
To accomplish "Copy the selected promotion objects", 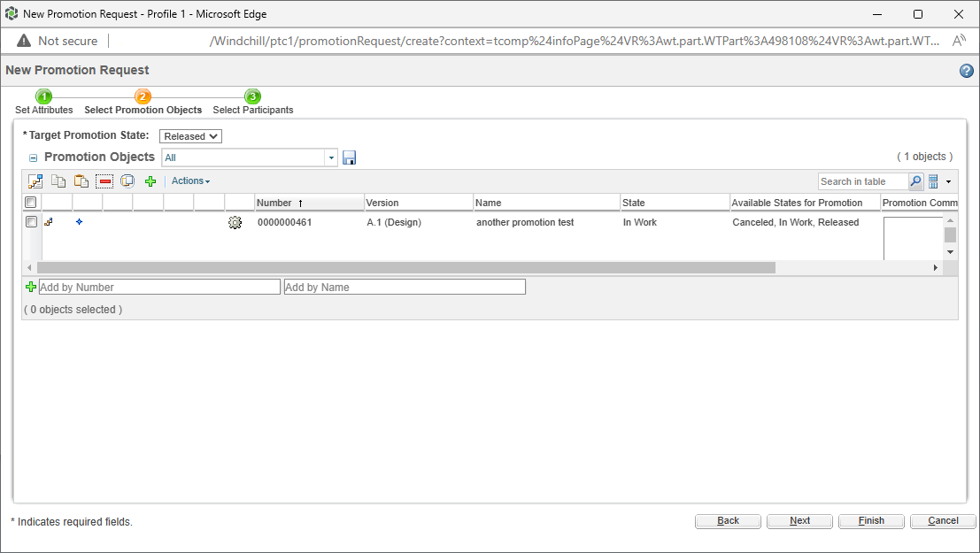I will (x=58, y=180).
